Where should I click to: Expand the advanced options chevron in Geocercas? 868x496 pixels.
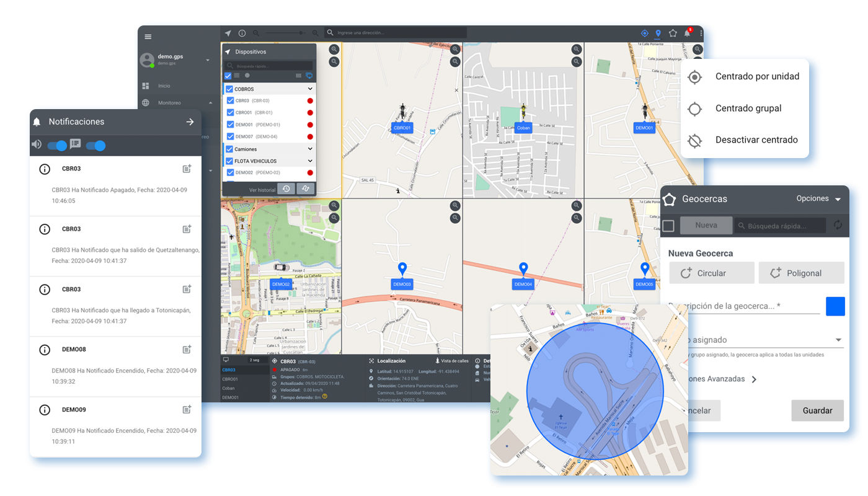point(754,379)
